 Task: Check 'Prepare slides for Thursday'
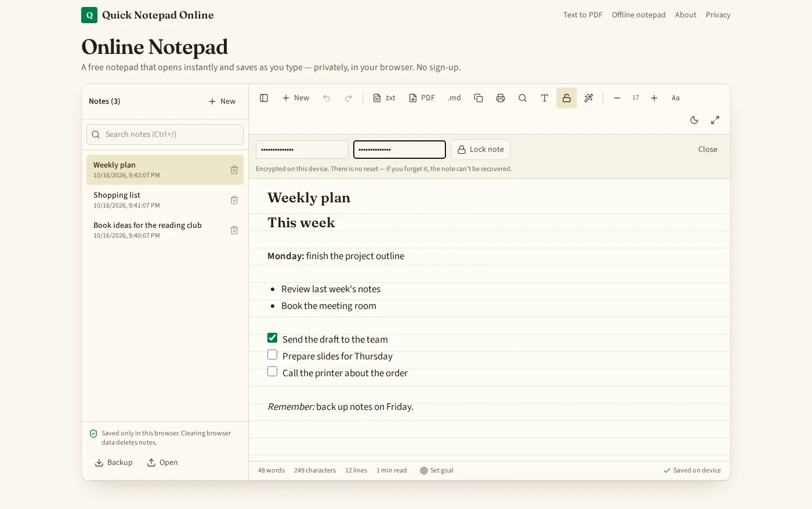[273, 355]
